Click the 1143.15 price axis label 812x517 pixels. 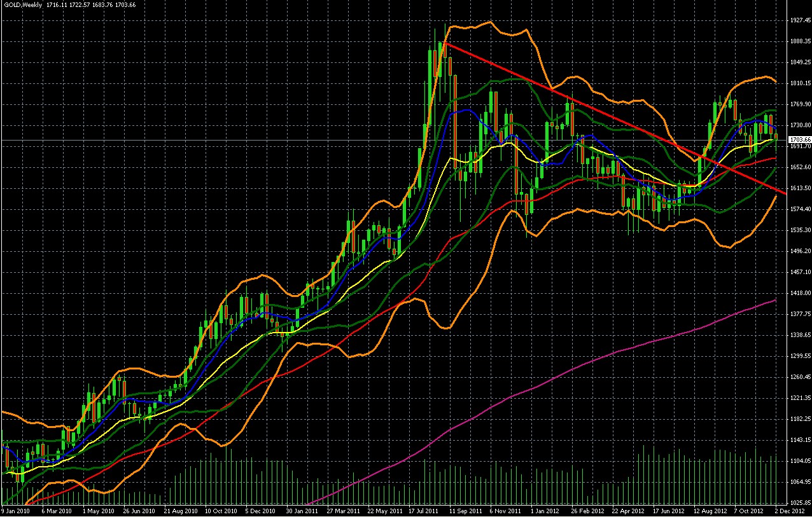point(799,440)
